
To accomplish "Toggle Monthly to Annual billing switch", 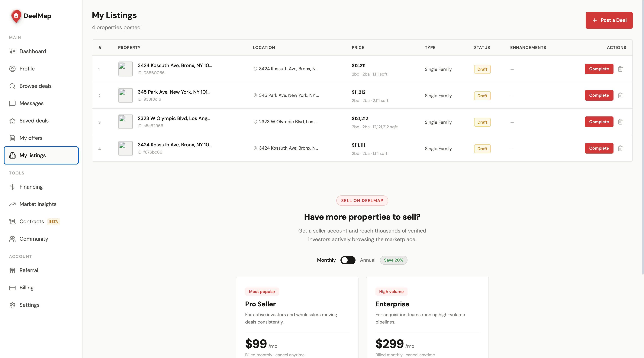I will 348,260.
